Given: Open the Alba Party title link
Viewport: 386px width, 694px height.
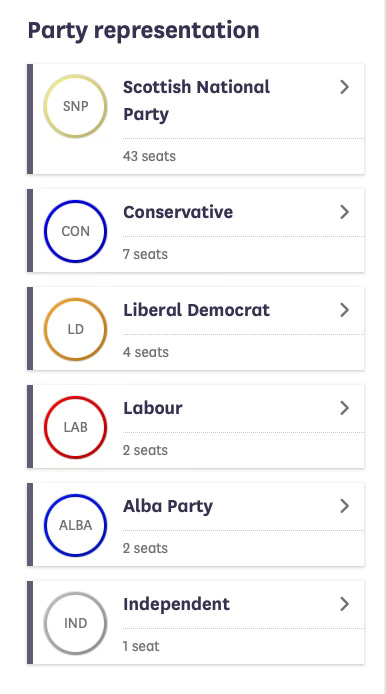Looking at the screenshot, I should click(x=168, y=506).
